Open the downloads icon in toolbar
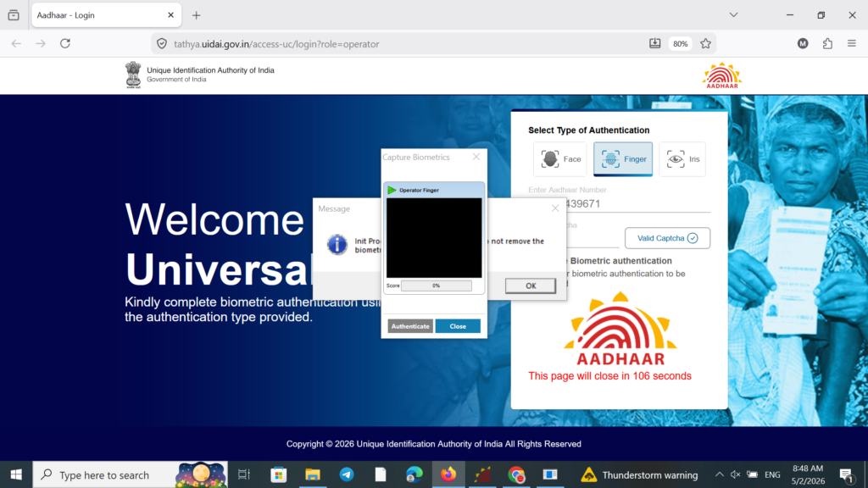868x488 pixels. (x=655, y=44)
